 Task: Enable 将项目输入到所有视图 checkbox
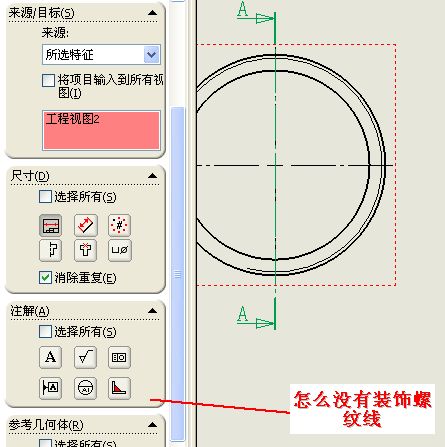49,81
